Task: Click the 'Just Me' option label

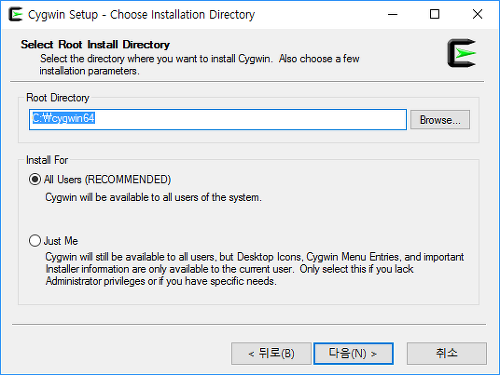Action: pyautogui.click(x=61, y=241)
